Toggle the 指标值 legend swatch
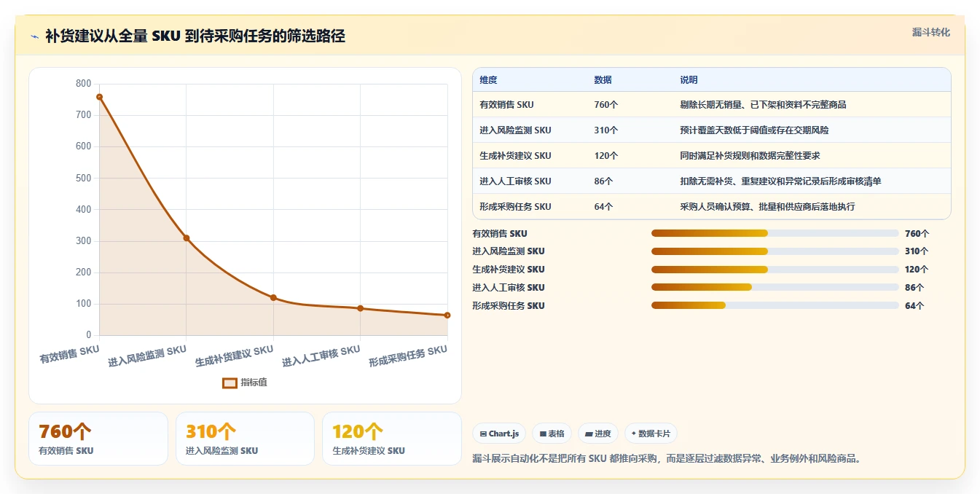 [230, 383]
